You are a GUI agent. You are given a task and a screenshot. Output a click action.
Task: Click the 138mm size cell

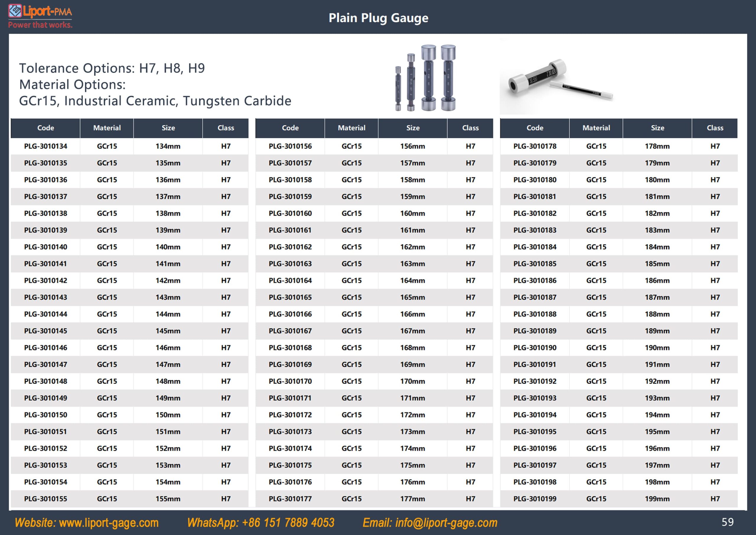coord(168,214)
